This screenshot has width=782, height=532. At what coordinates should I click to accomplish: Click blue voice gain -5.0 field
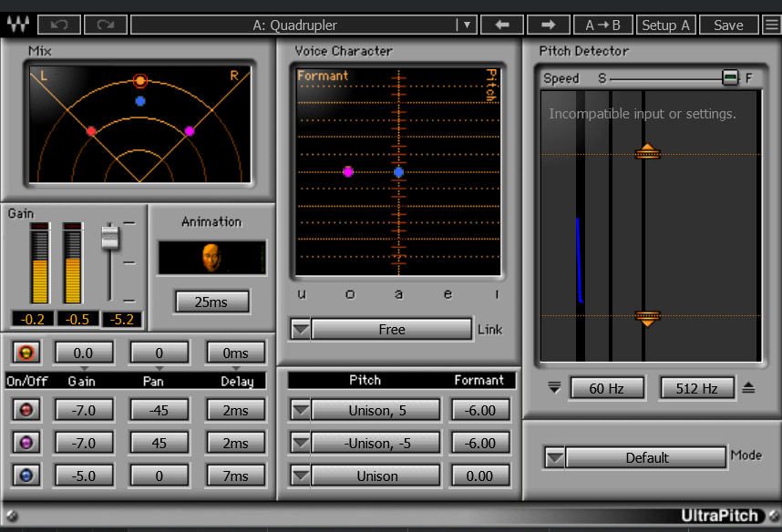84,476
